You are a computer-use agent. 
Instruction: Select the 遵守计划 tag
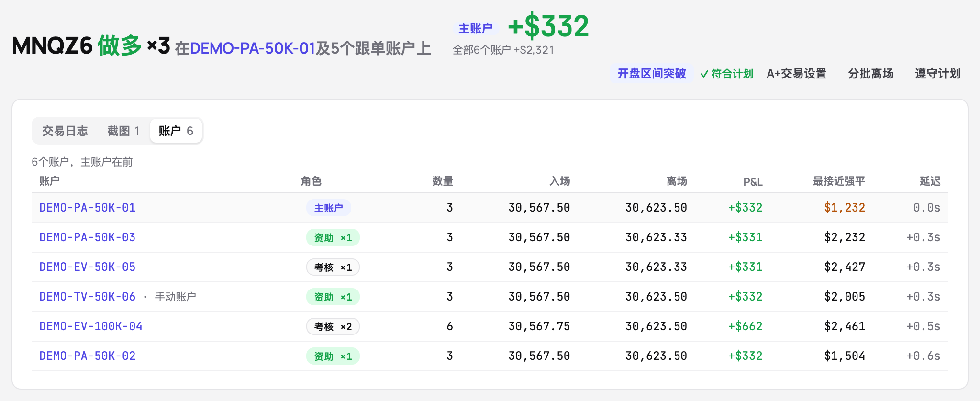pyautogui.click(x=938, y=74)
